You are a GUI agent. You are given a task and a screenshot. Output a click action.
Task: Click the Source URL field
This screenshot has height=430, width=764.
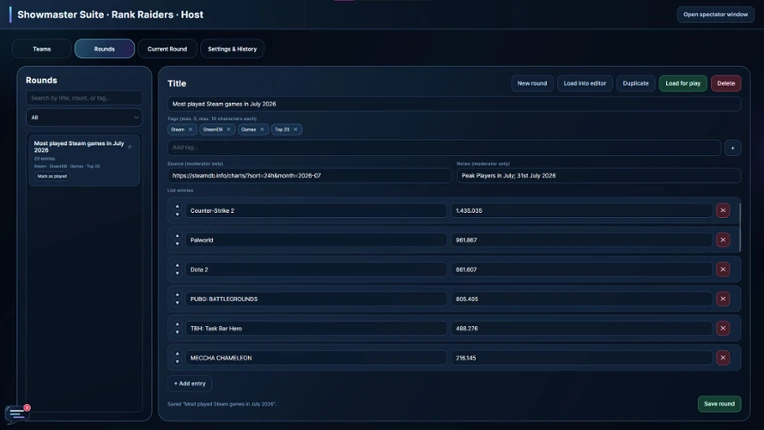coord(309,176)
